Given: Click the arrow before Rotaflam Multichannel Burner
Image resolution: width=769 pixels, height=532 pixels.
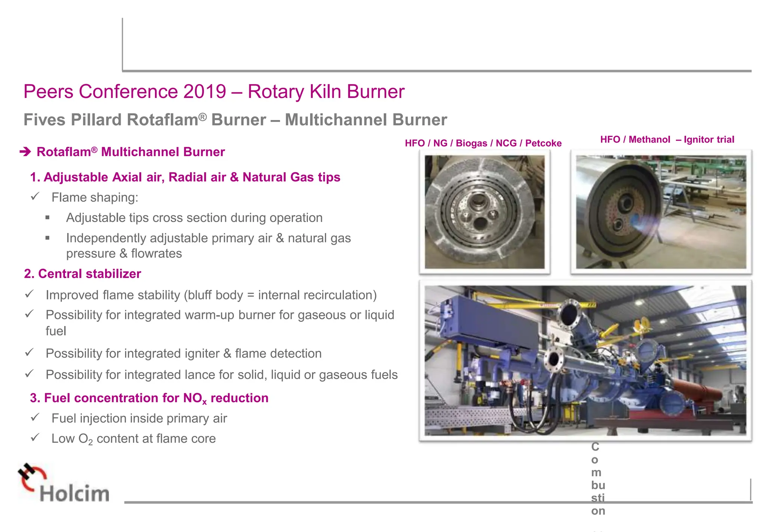Looking at the screenshot, I should (x=25, y=152).
